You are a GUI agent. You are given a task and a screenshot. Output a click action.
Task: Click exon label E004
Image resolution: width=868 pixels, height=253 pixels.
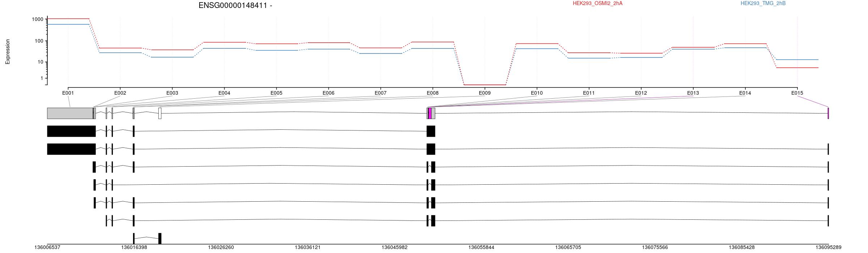tap(224, 93)
